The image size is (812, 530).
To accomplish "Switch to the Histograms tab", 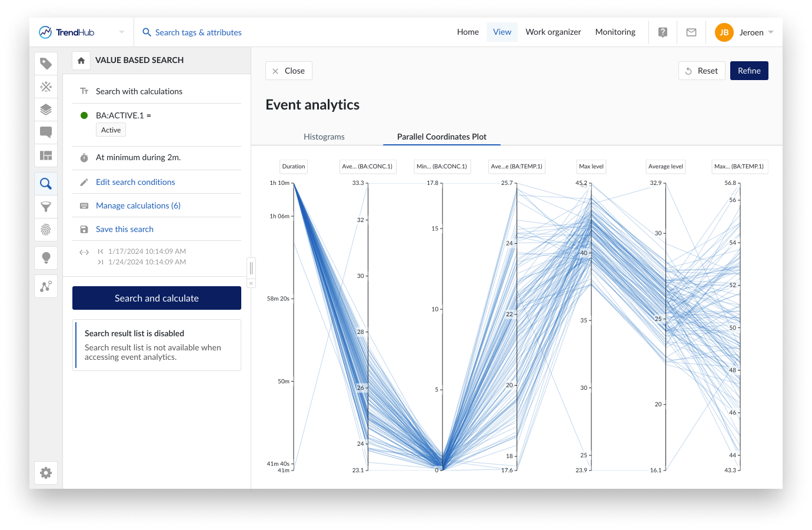I will tap(324, 137).
